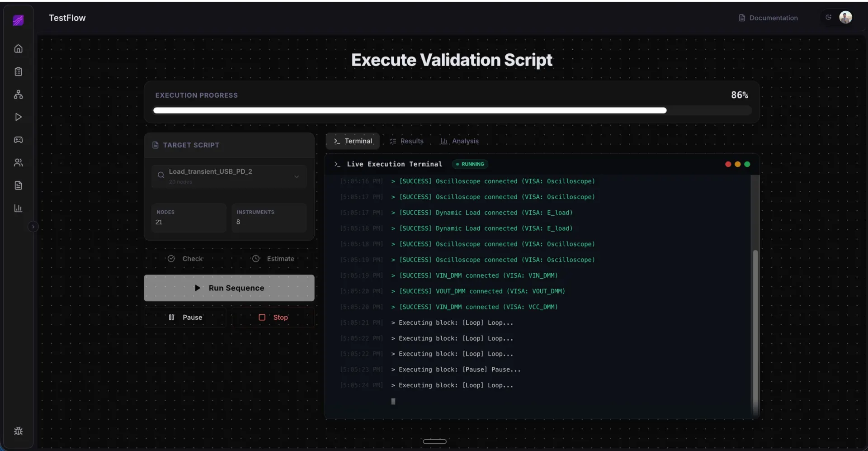Screen dimensions: 868x451
Task: Open the Home sidebar icon
Action: point(18,48)
